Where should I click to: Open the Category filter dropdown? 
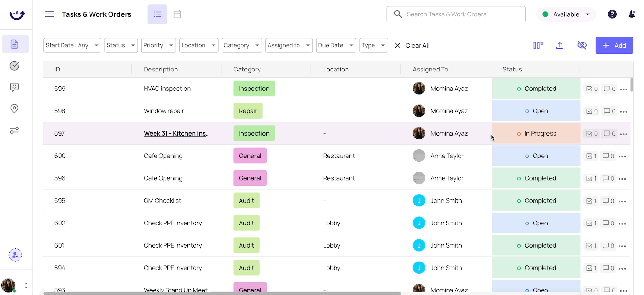point(242,45)
